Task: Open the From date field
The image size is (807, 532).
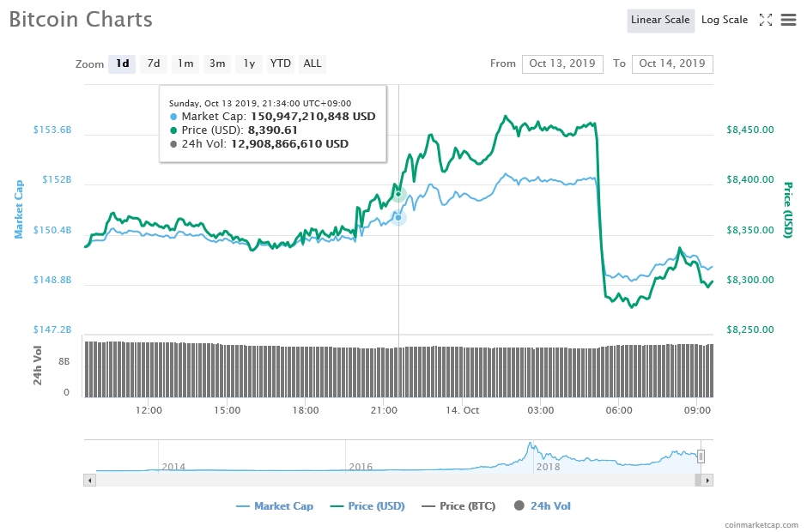Action: 562,63
